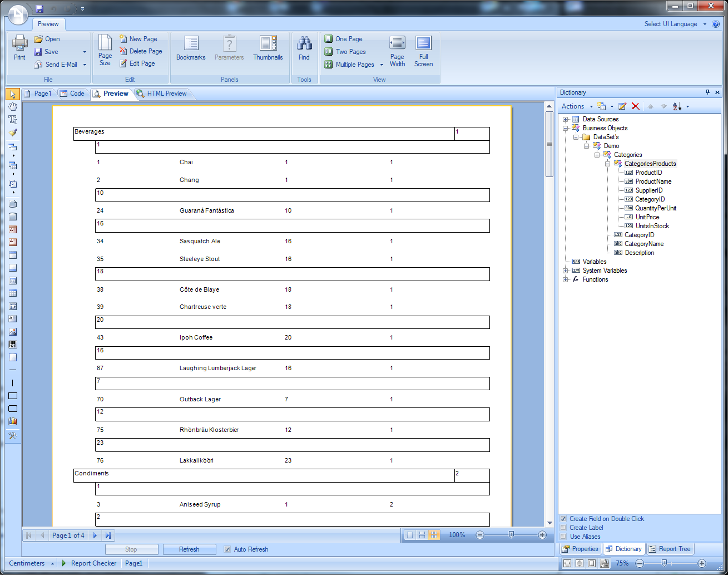
Task: Open the Bookmarks panel
Action: [x=191, y=48]
